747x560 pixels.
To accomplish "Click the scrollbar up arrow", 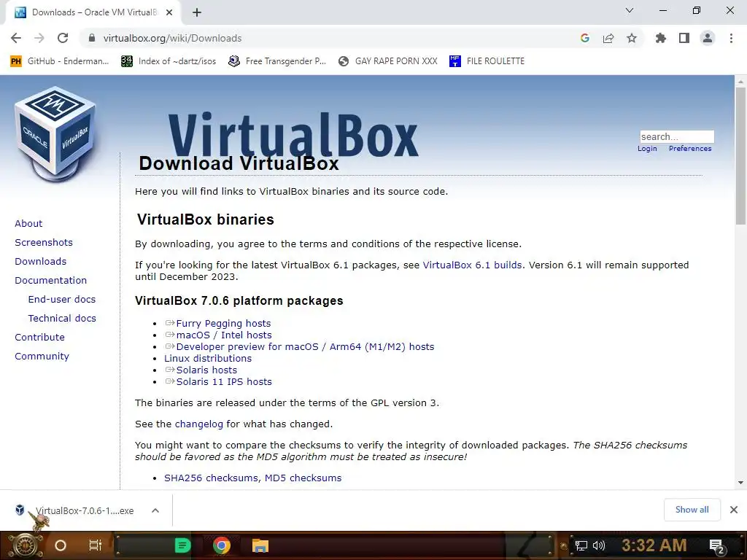I will 740,82.
